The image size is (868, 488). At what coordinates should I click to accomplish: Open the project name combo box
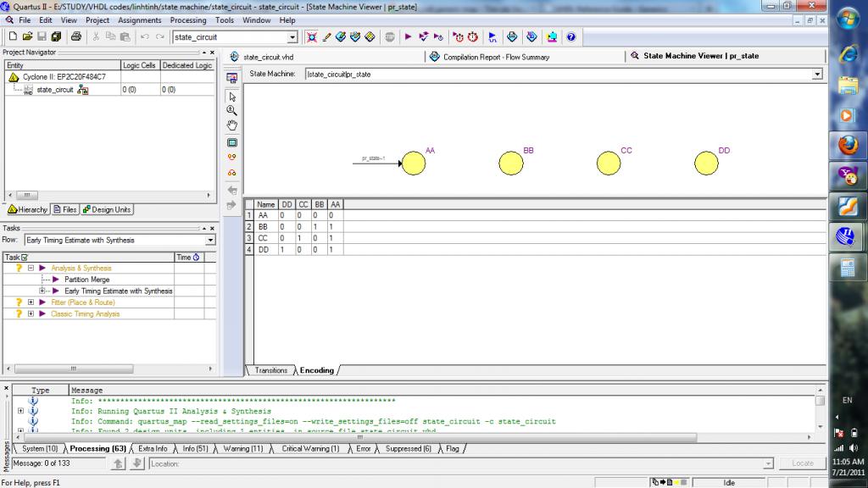click(x=292, y=37)
